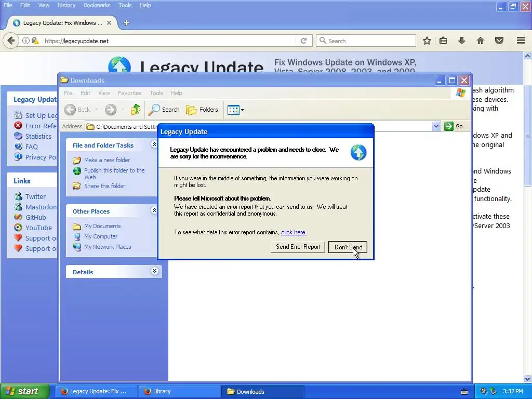This screenshot has width=532, height=399.
Task: Open My Documents from Other Places
Action: coord(102,226)
